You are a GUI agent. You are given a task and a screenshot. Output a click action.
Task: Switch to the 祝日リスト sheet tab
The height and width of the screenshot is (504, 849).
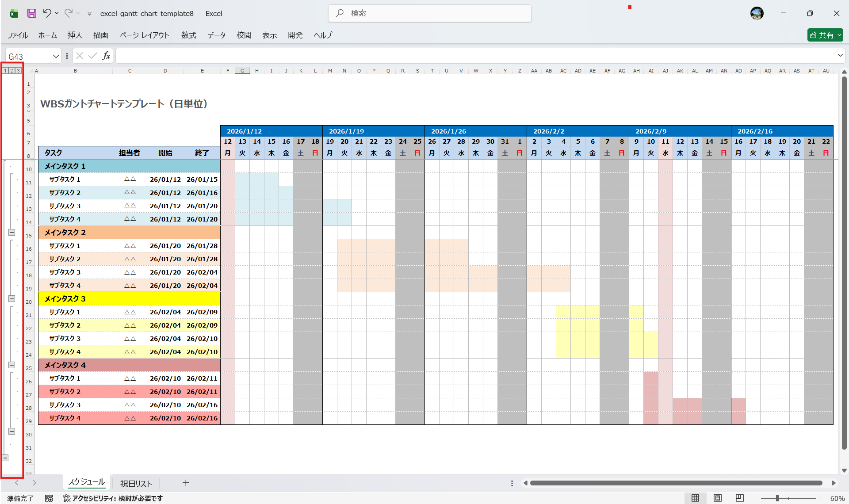click(136, 483)
